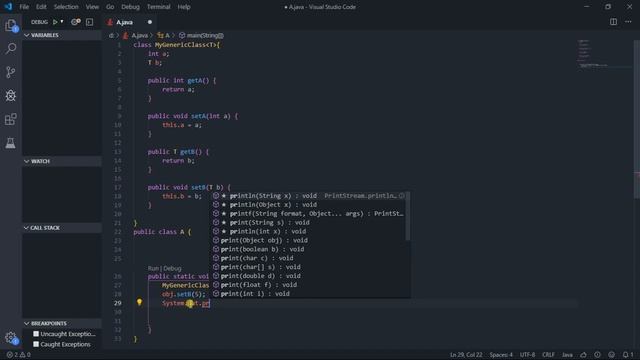Toggle Uncaught Exceptions breakpoint checkbox
Viewport: 640px width, 360px height.
[36, 334]
